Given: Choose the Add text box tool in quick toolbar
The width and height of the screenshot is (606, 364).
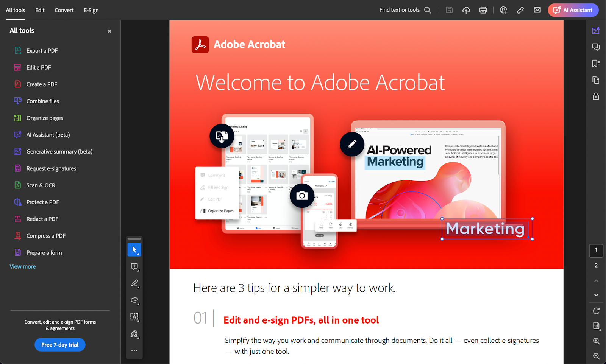Looking at the screenshot, I should tap(134, 317).
